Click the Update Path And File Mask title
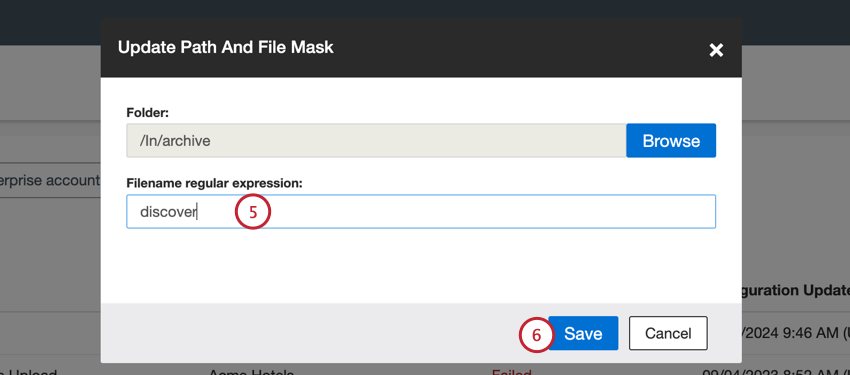 226,47
